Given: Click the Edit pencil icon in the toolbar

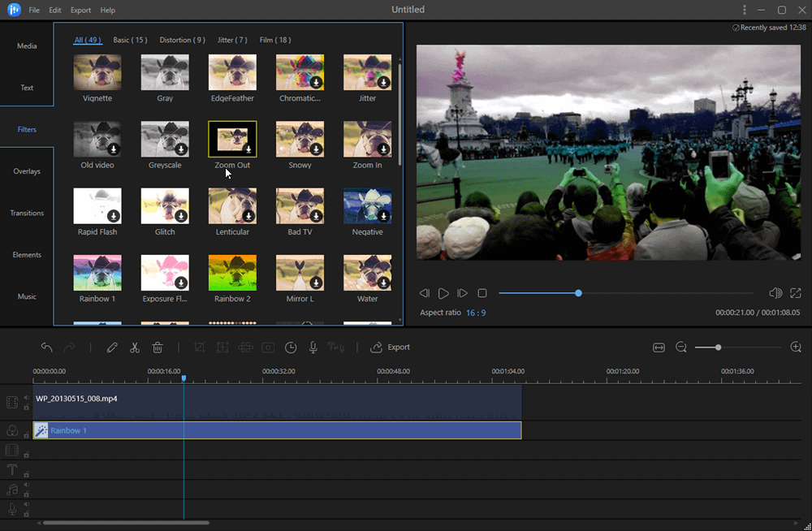Looking at the screenshot, I should point(112,348).
